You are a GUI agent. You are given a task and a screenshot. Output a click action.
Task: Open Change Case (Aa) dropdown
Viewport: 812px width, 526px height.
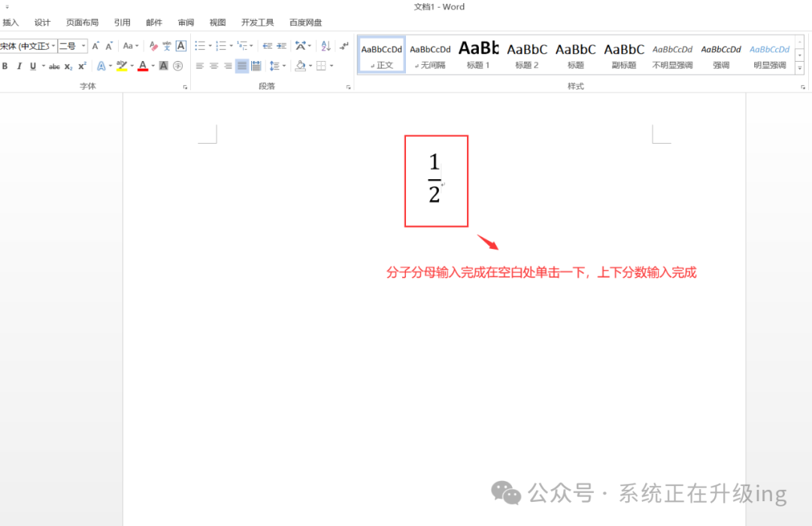[131, 46]
